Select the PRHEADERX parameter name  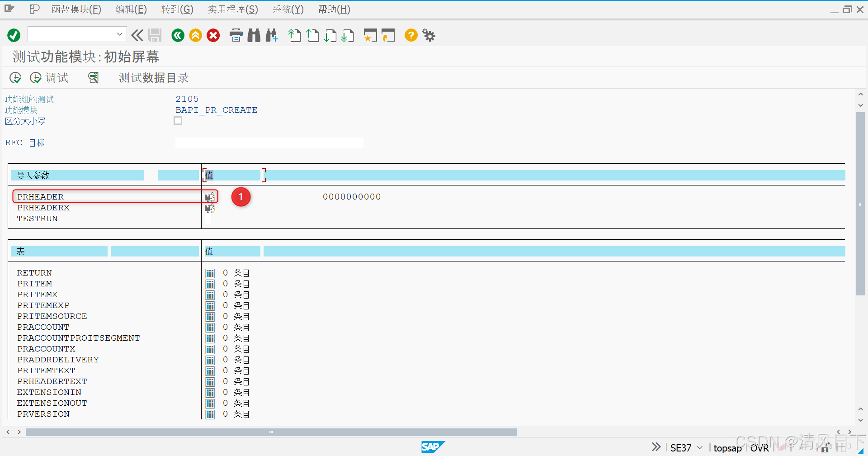click(x=43, y=208)
